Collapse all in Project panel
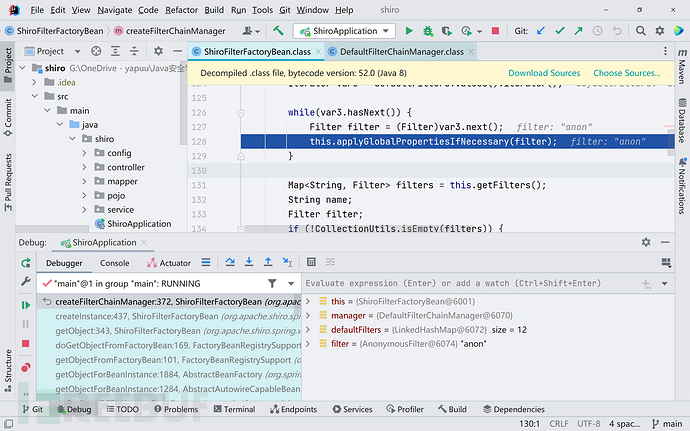Viewport: 690px width, 431px height. tap(134, 52)
